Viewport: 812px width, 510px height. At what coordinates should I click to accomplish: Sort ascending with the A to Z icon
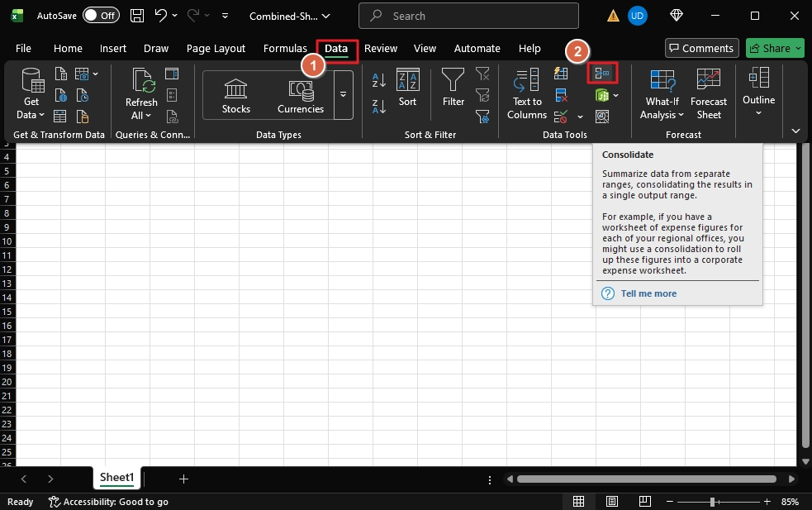(379, 80)
